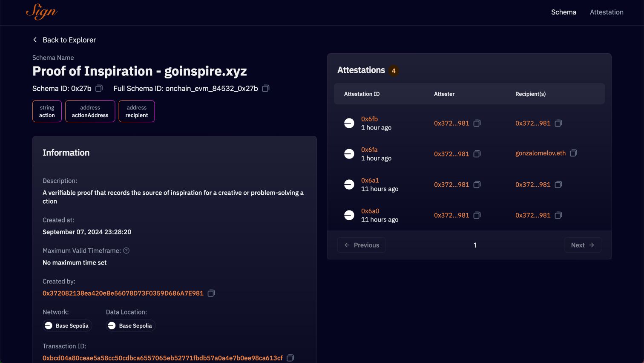Copy the Transaction ID
The width and height of the screenshot is (644, 363).
[x=290, y=358]
